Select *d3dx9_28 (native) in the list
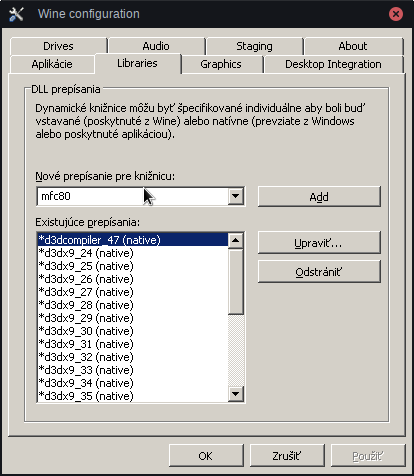Image resolution: width=414 pixels, height=476 pixels. point(133,305)
